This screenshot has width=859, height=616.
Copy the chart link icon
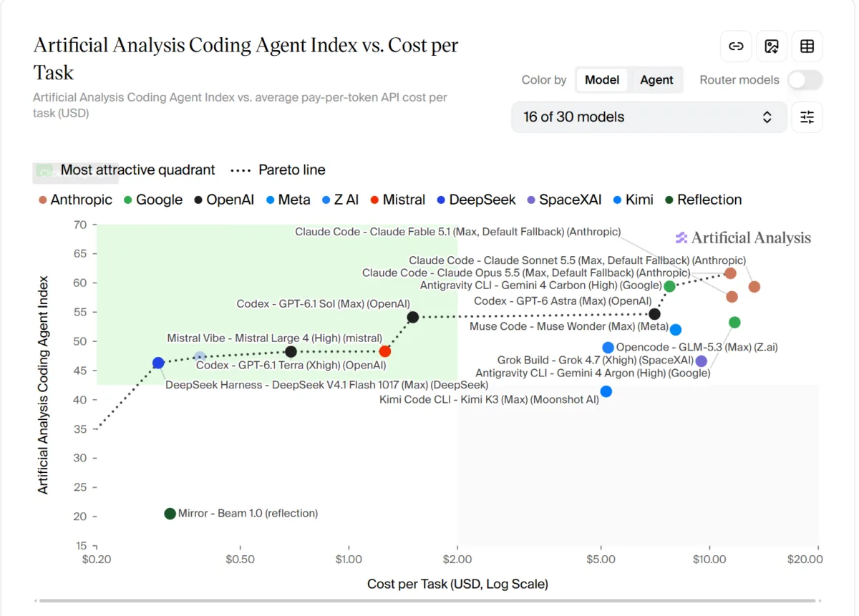[x=736, y=47]
